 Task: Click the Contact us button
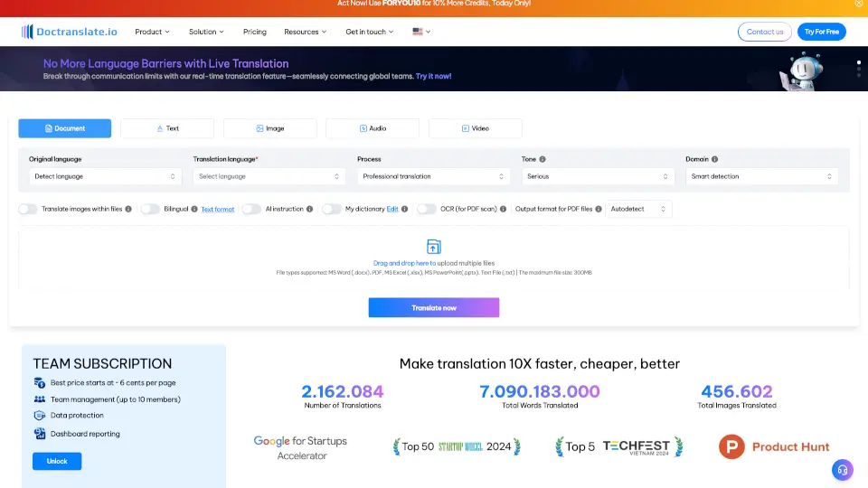(765, 32)
